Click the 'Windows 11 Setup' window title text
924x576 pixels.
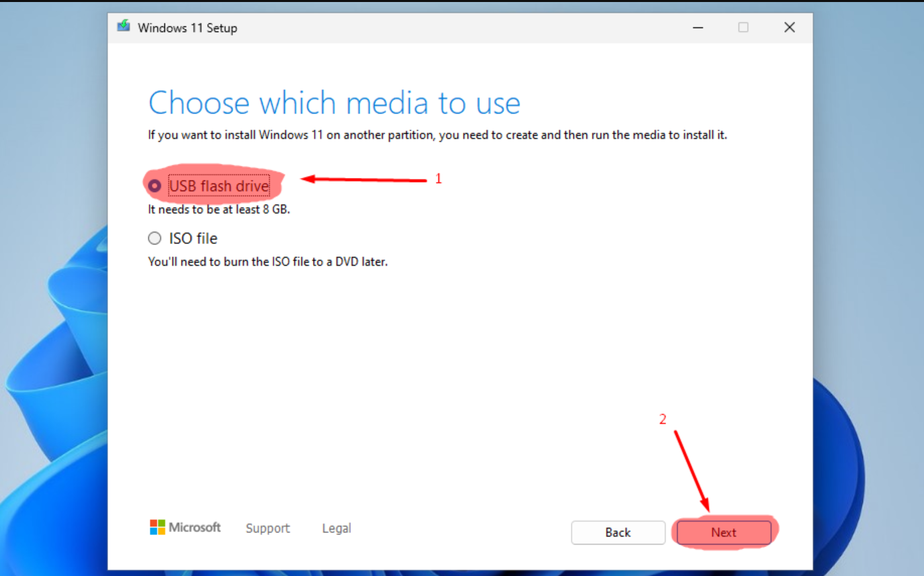pos(187,28)
